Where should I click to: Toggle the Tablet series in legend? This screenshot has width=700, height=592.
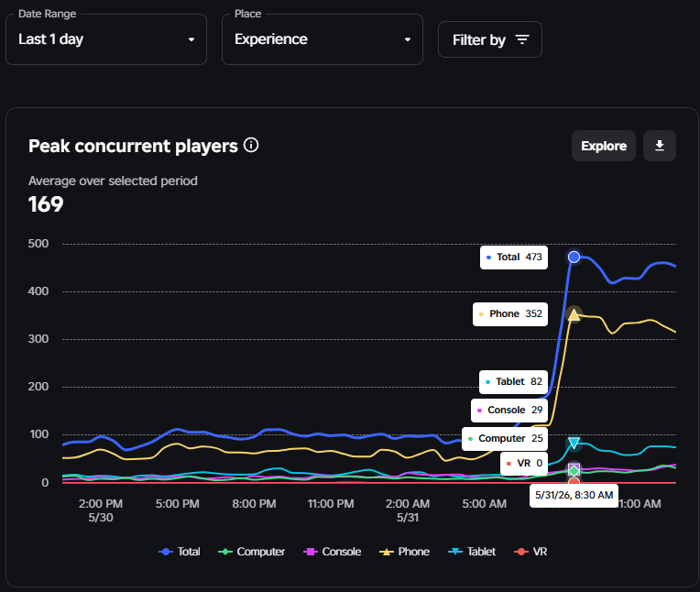tap(472, 552)
